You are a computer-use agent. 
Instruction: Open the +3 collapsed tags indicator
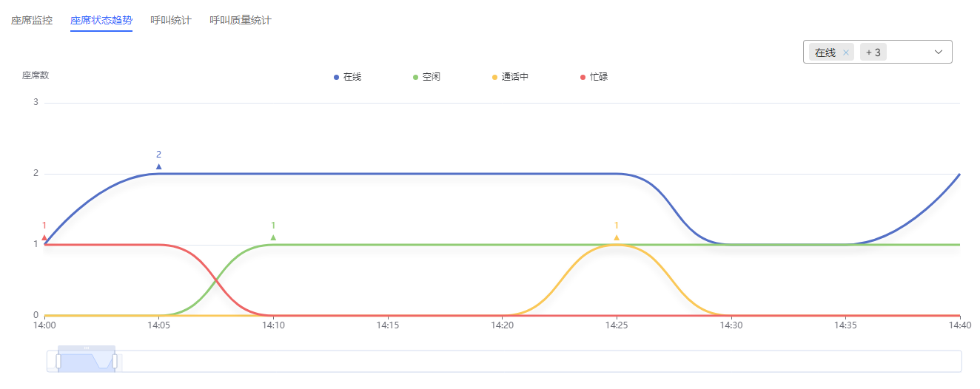coord(873,53)
